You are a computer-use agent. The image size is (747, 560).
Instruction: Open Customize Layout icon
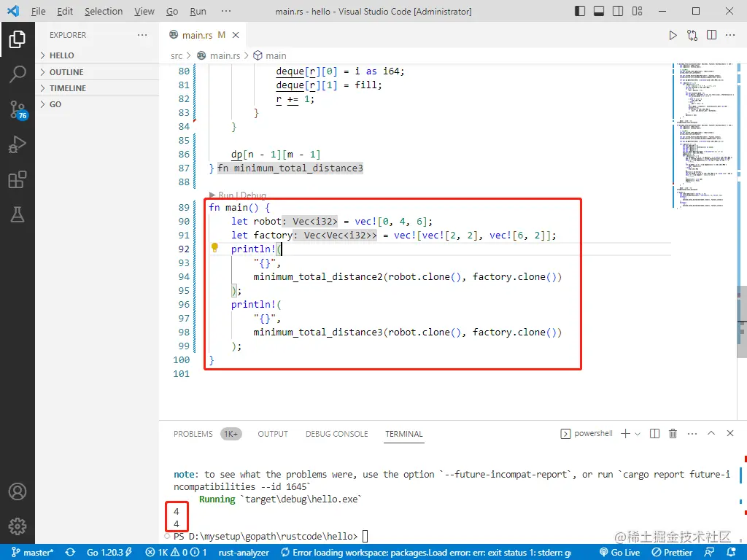pyautogui.click(x=637, y=11)
